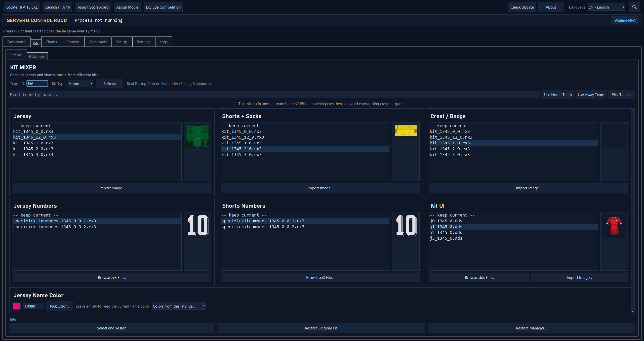The image size is (644, 341).
Task: View the Logs tab
Action: click(164, 42)
